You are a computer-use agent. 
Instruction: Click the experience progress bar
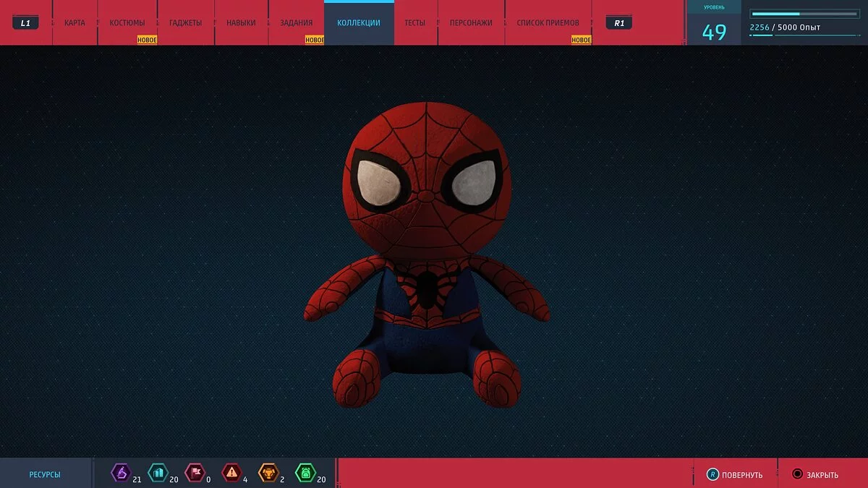click(804, 14)
